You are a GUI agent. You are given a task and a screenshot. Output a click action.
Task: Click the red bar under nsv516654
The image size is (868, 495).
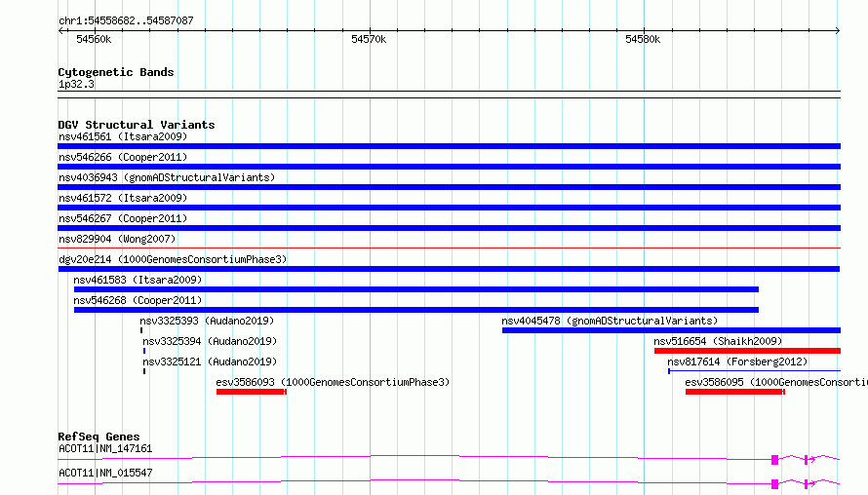(x=747, y=351)
